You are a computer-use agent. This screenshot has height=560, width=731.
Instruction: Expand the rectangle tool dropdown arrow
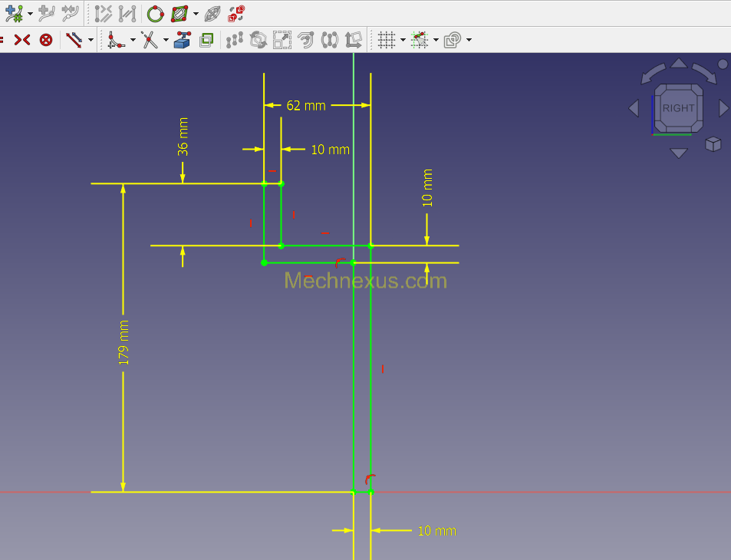pyautogui.click(x=196, y=14)
